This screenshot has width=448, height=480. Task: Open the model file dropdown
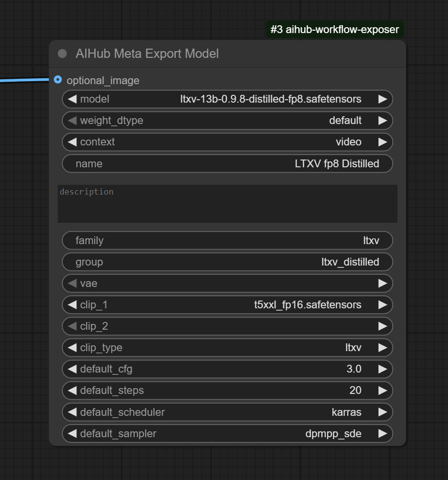click(227, 99)
